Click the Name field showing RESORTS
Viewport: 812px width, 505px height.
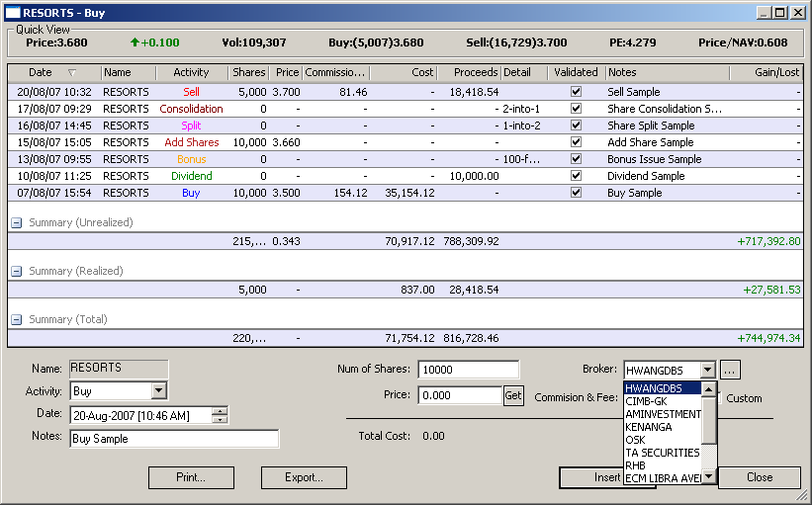pos(119,369)
